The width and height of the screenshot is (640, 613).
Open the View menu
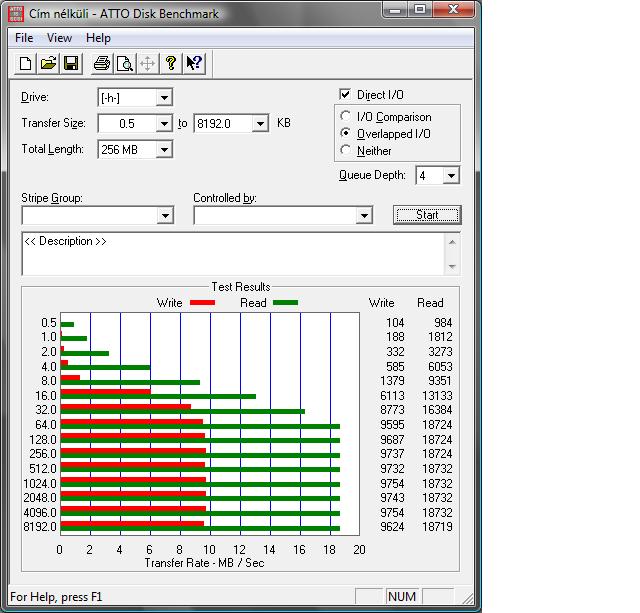point(59,38)
